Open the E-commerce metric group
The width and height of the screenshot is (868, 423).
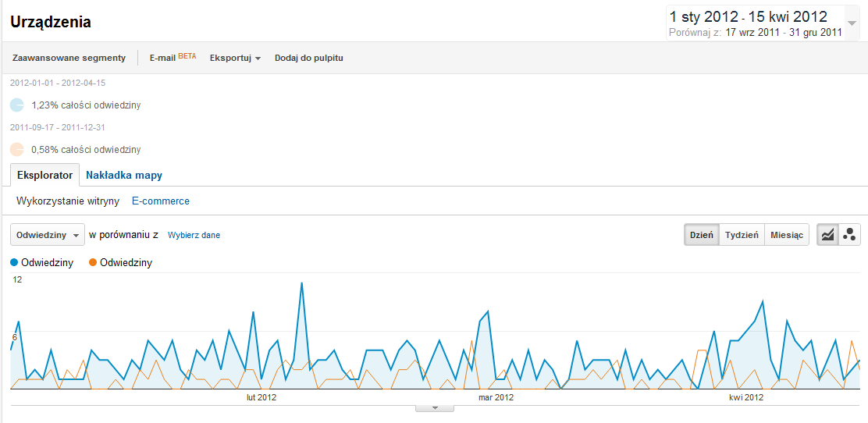click(x=161, y=201)
